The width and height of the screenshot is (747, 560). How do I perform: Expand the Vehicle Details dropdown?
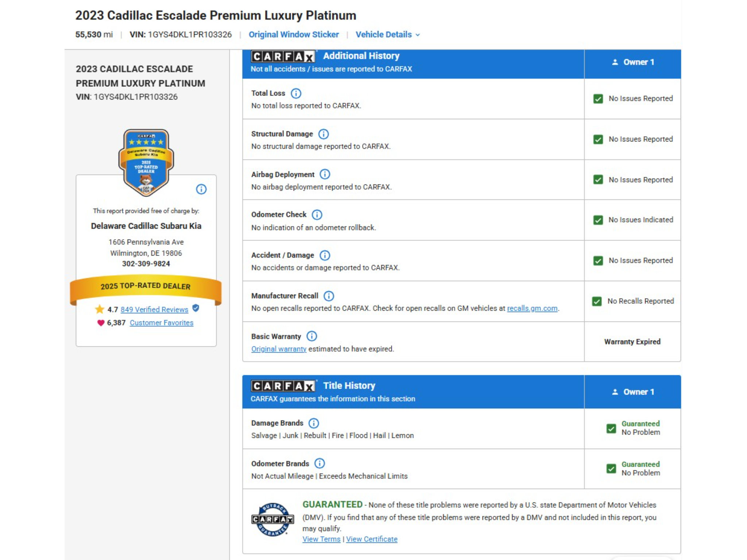[388, 35]
